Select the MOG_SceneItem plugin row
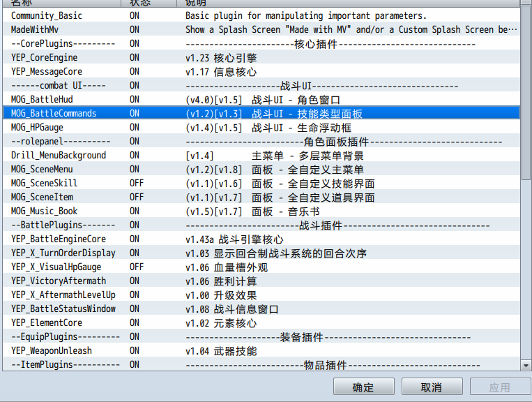This screenshot has height=402, width=532. [x=261, y=197]
